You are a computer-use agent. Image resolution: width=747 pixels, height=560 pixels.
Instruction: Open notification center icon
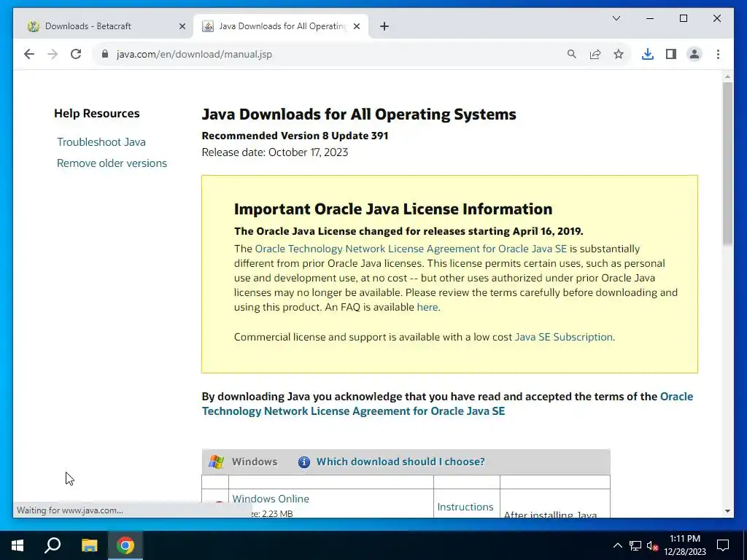(723, 545)
